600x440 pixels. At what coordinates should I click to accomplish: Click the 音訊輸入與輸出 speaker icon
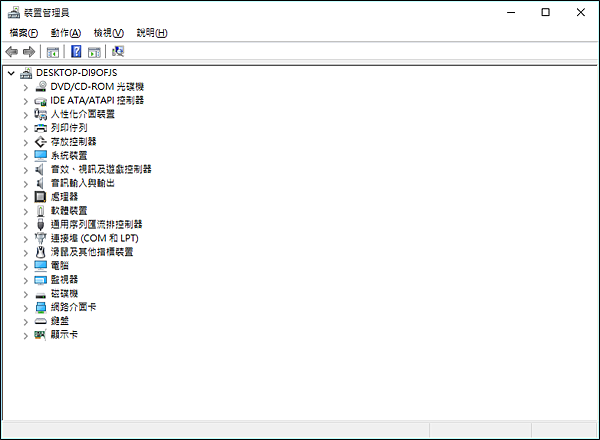pos(40,183)
